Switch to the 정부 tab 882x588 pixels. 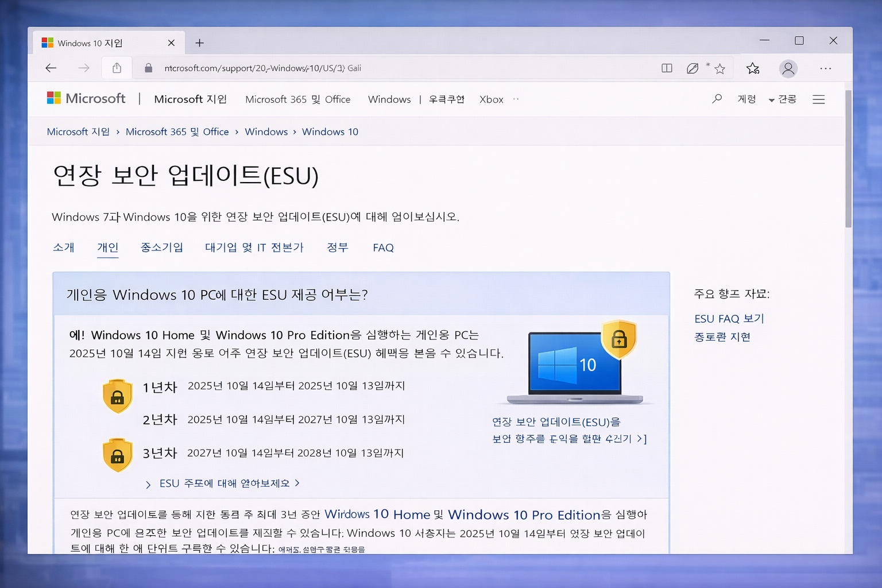click(338, 247)
